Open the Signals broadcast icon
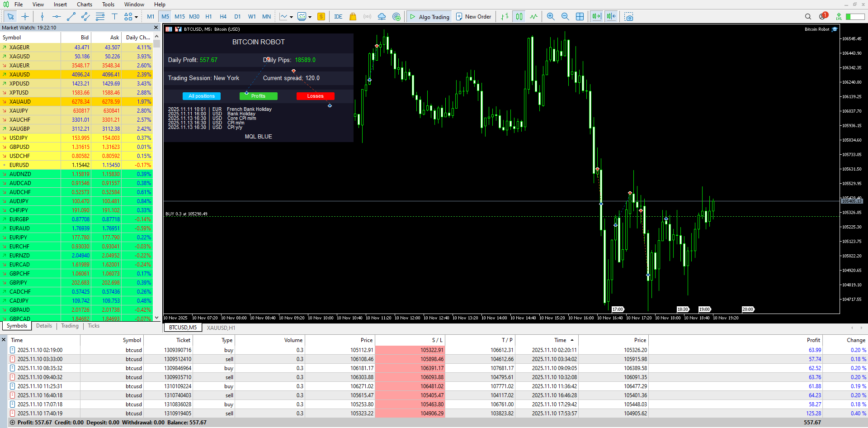The height and width of the screenshot is (428, 868). 368,17
